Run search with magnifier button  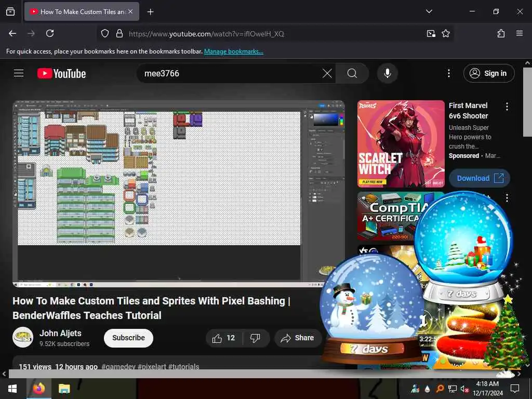(352, 73)
